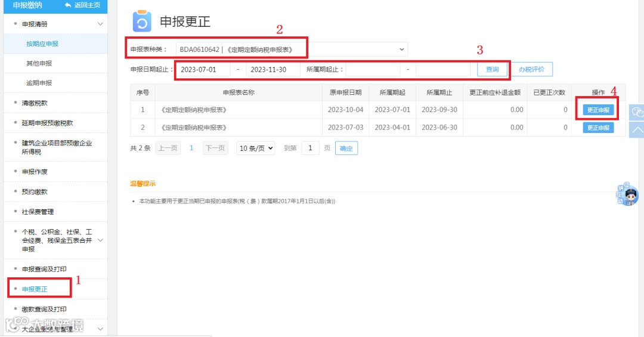This screenshot has height=337, width=644.
Task: Open 其他申报 submenu item
Action: [x=39, y=63]
